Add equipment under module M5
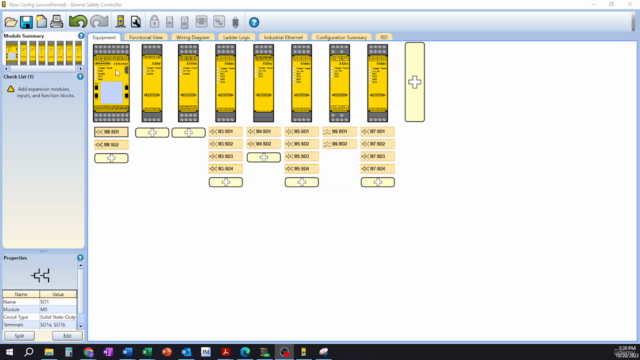Viewport: 640px width, 360px height. (302, 182)
